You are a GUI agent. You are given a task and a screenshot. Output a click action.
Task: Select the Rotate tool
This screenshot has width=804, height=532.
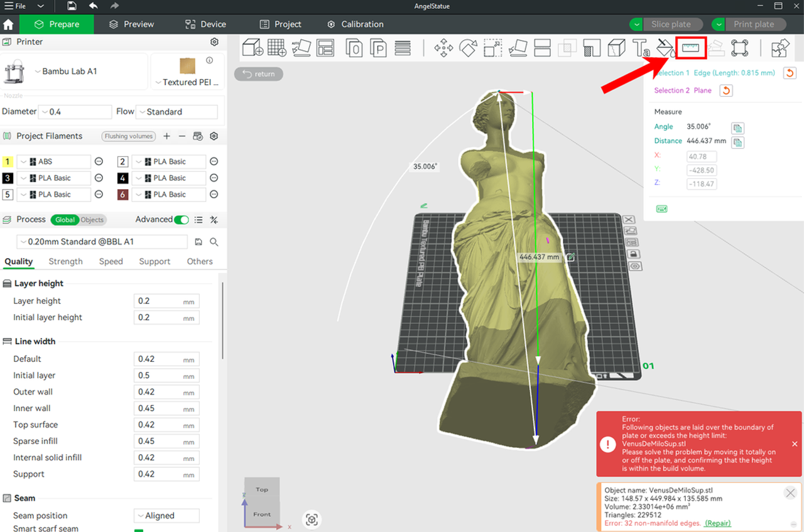pos(468,48)
